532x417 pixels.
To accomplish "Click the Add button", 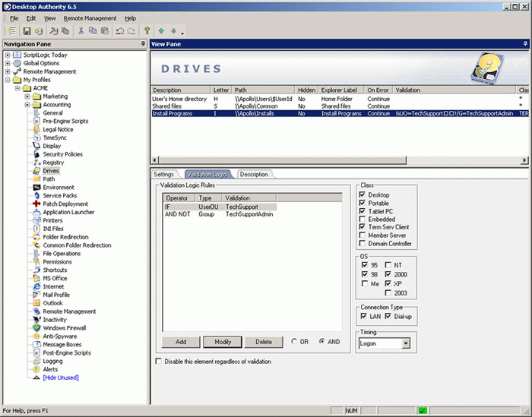I will [181, 342].
